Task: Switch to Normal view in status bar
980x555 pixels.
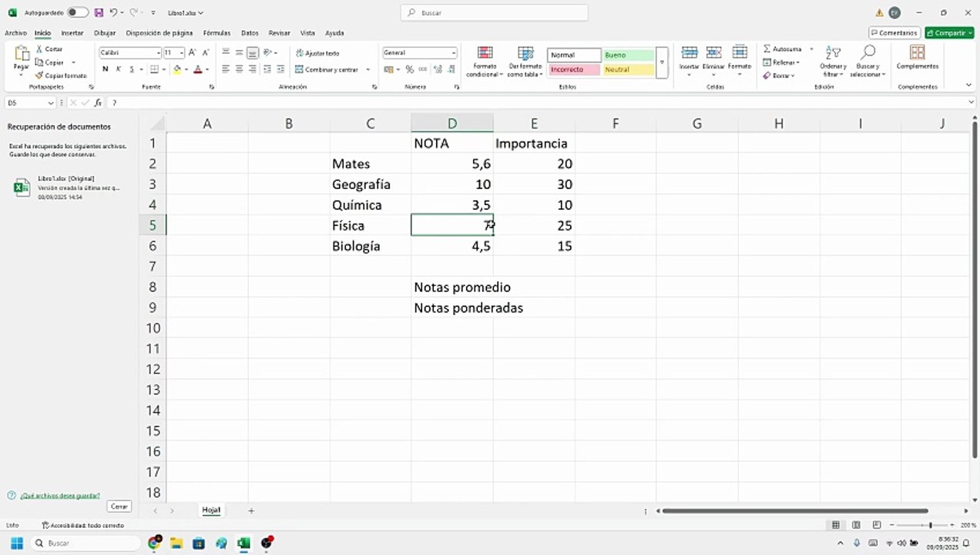Action: click(x=835, y=525)
